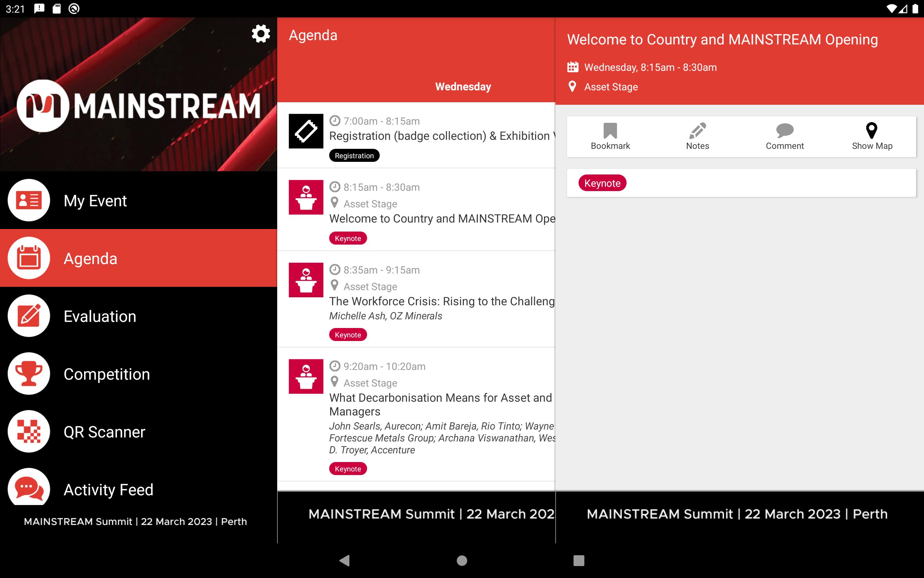The image size is (924, 578).
Task: Open What Decarbonisation Means session
Action: (x=416, y=414)
